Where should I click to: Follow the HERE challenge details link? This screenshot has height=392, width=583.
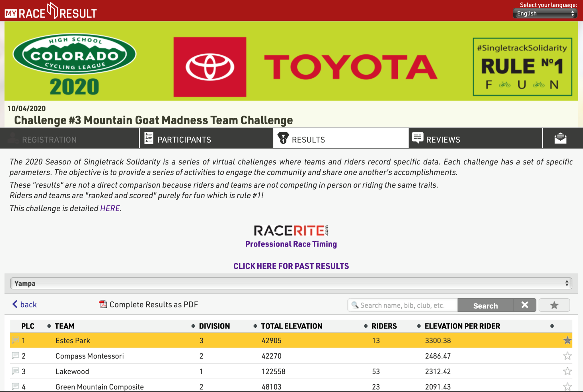click(x=110, y=208)
